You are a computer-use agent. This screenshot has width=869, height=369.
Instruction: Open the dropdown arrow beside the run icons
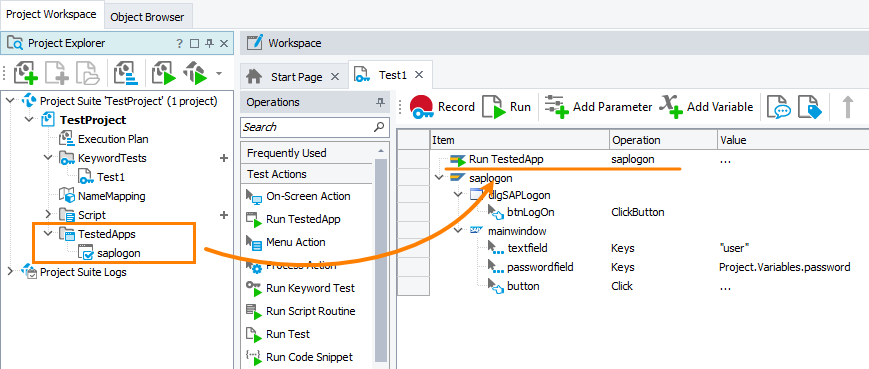(x=219, y=73)
